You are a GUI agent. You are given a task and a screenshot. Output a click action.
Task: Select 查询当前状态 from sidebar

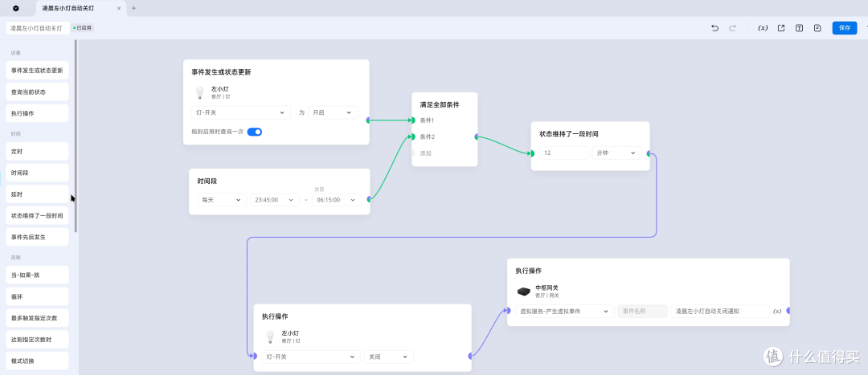[37, 92]
